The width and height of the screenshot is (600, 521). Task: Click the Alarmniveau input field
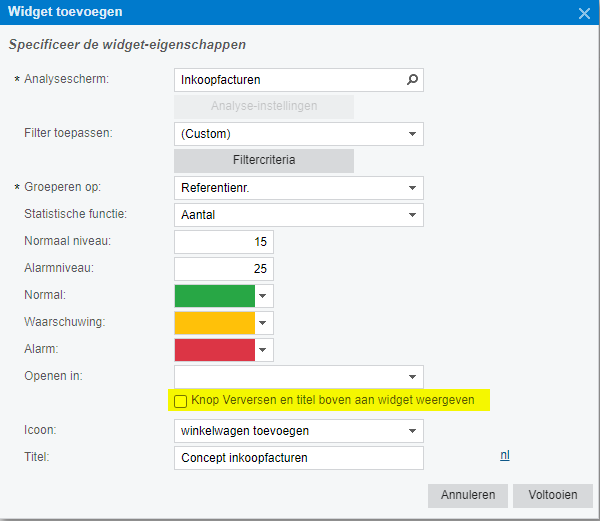pos(223,269)
